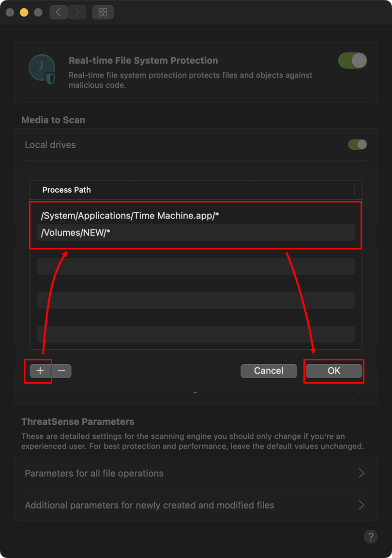The width and height of the screenshot is (392, 558).
Task: Expand Parameters for all file operations chevron
Action: [361, 473]
